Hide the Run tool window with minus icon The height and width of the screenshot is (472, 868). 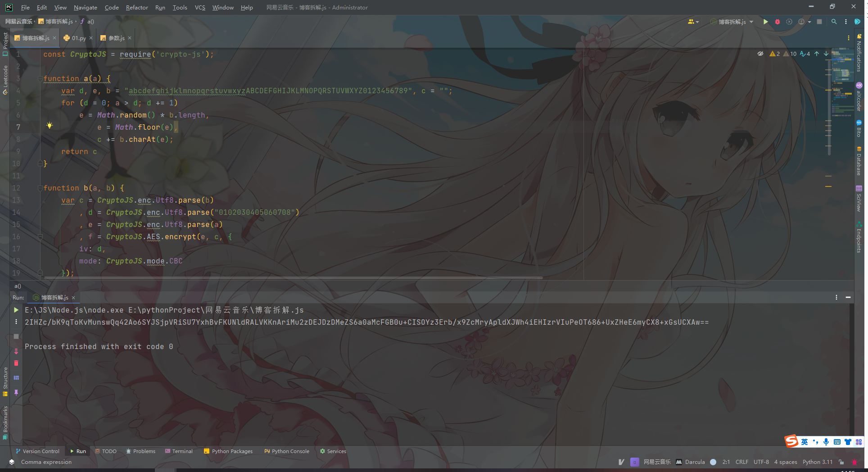848,297
